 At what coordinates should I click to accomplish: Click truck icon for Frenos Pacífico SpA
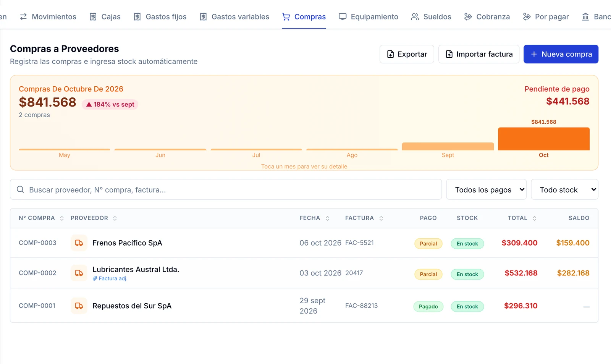click(x=79, y=243)
